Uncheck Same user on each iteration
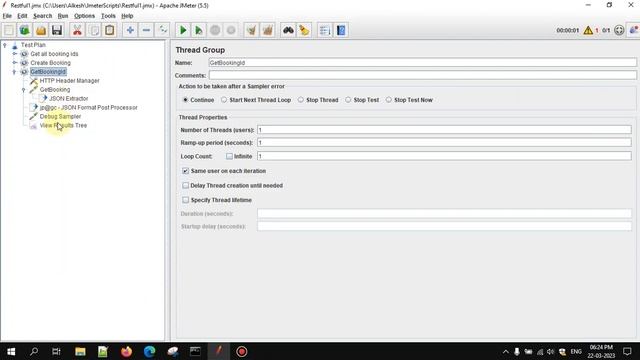Viewport: 640px width, 360px height. [x=185, y=171]
